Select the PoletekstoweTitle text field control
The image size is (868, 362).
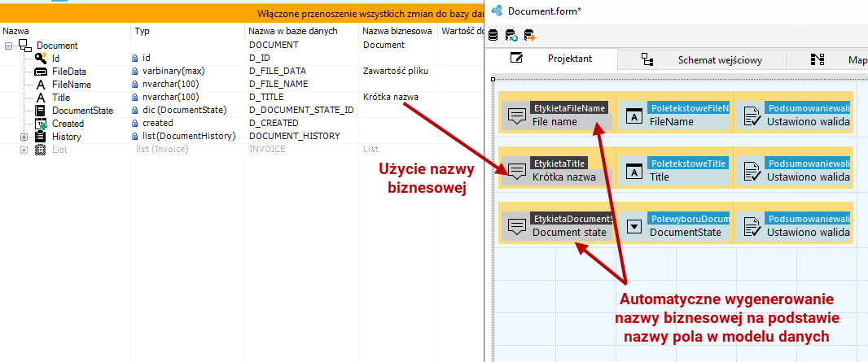(x=674, y=170)
